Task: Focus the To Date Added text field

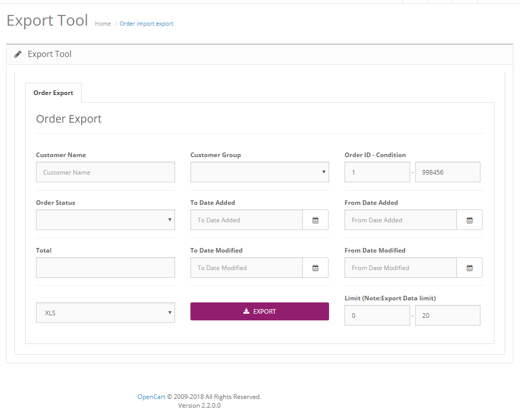Action: point(246,220)
